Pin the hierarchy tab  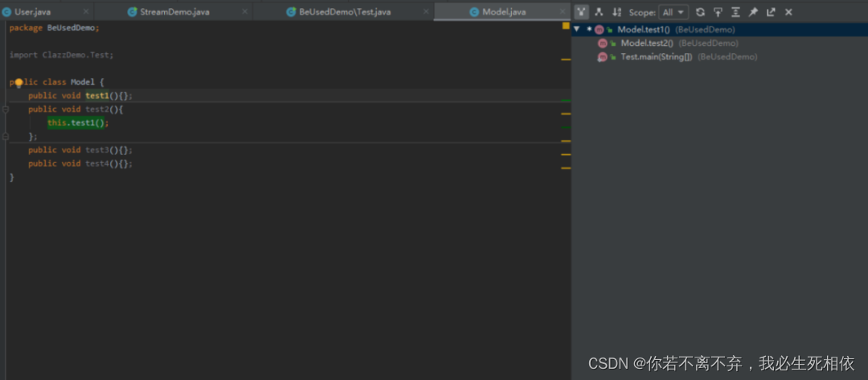[x=753, y=11]
